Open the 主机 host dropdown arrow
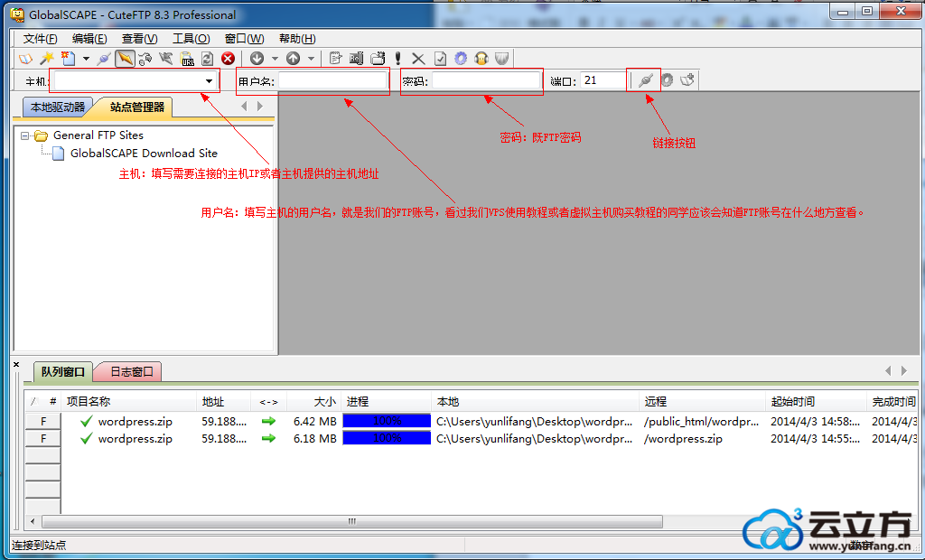Viewport: 925px width, 560px height. [x=209, y=81]
